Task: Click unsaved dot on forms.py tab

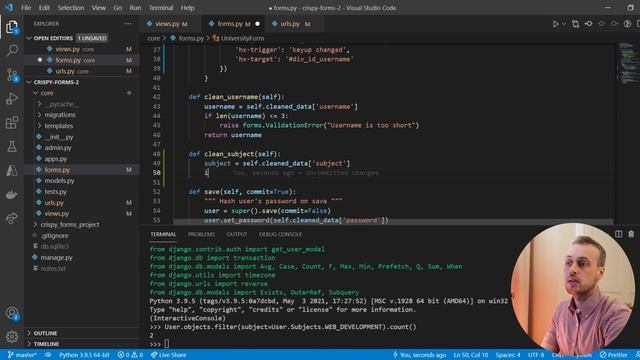Action: [x=257, y=24]
